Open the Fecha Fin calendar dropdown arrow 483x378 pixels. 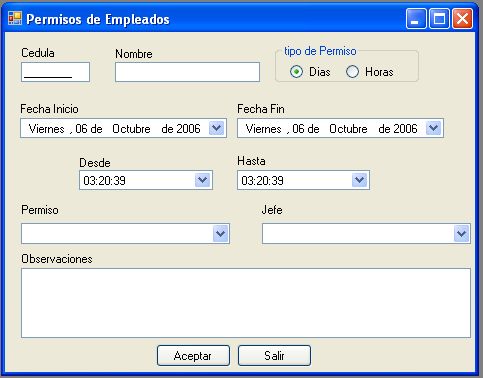433,128
